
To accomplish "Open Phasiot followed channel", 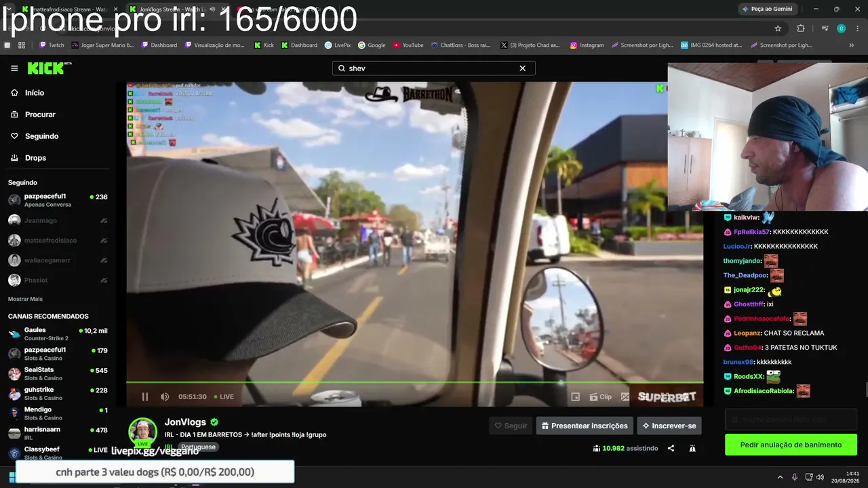I will 58,280.
